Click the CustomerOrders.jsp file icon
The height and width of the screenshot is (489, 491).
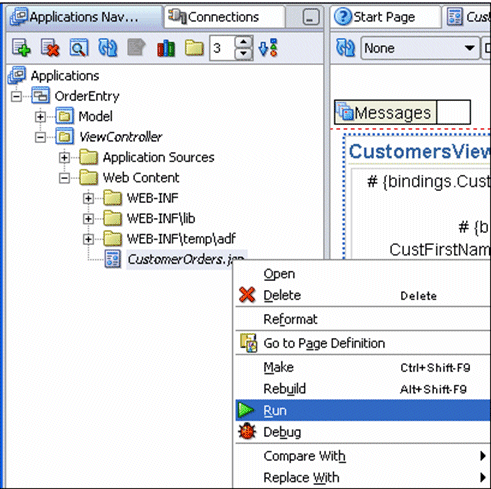[113, 259]
